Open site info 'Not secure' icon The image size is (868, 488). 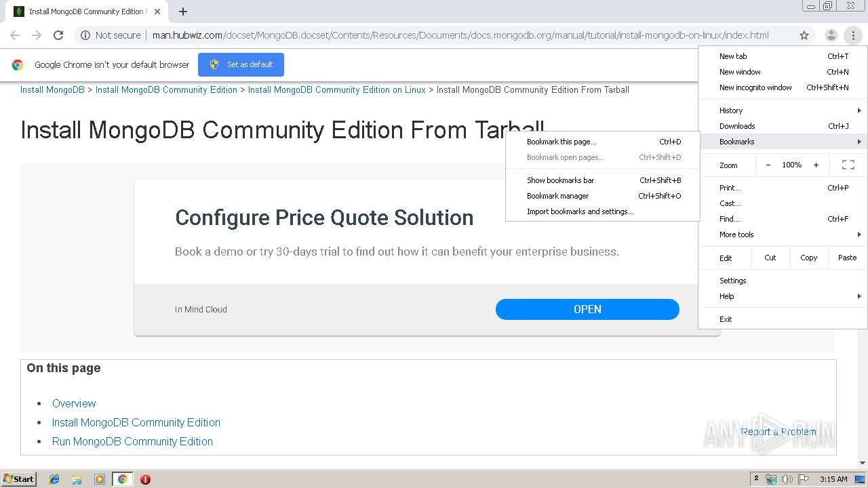(x=85, y=35)
